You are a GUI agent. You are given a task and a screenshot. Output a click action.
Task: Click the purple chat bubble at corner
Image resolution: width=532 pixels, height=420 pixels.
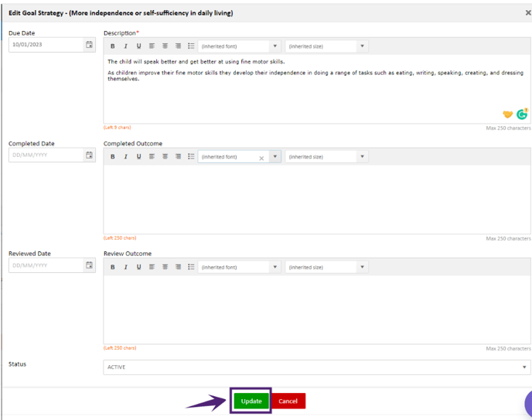pyautogui.click(x=528, y=404)
